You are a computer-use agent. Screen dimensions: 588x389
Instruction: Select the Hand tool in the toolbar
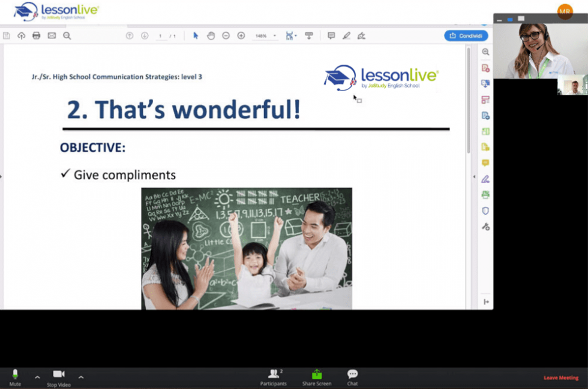coord(211,35)
